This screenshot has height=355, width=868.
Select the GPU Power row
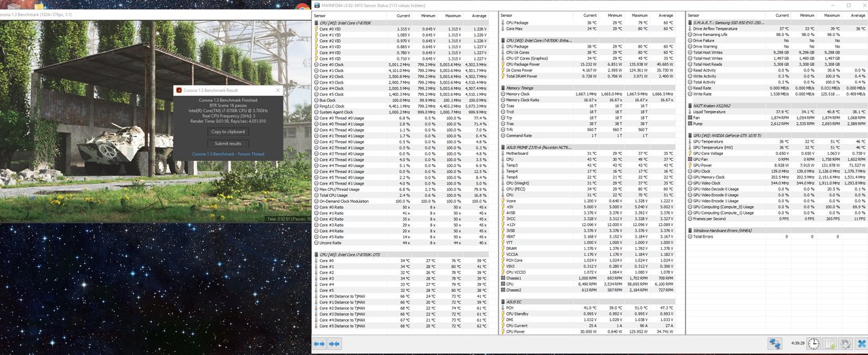pos(776,165)
